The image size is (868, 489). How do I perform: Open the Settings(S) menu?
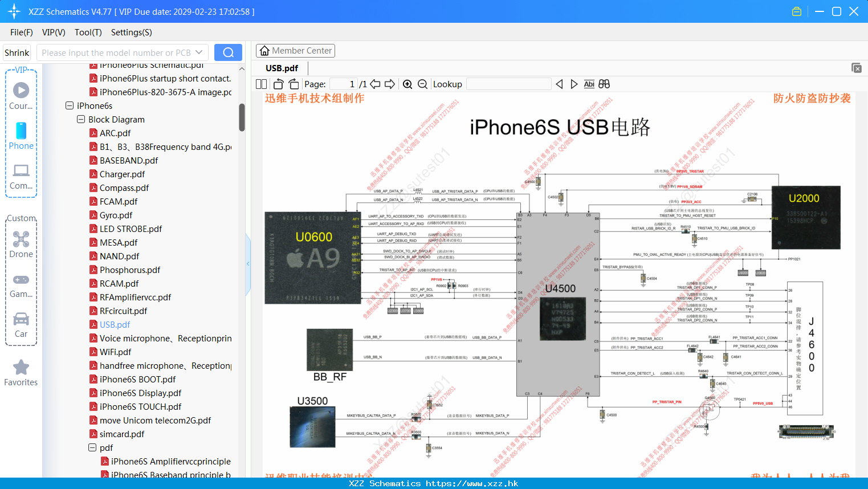click(x=132, y=32)
